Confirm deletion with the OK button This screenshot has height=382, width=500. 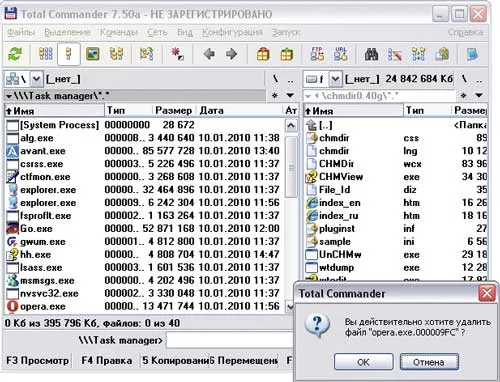point(363,362)
